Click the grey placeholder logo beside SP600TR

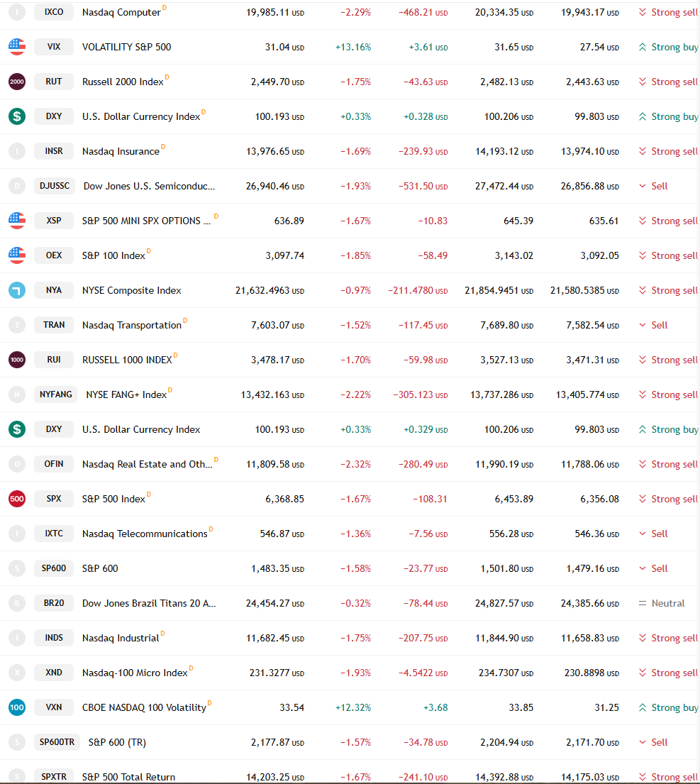pos(17,742)
